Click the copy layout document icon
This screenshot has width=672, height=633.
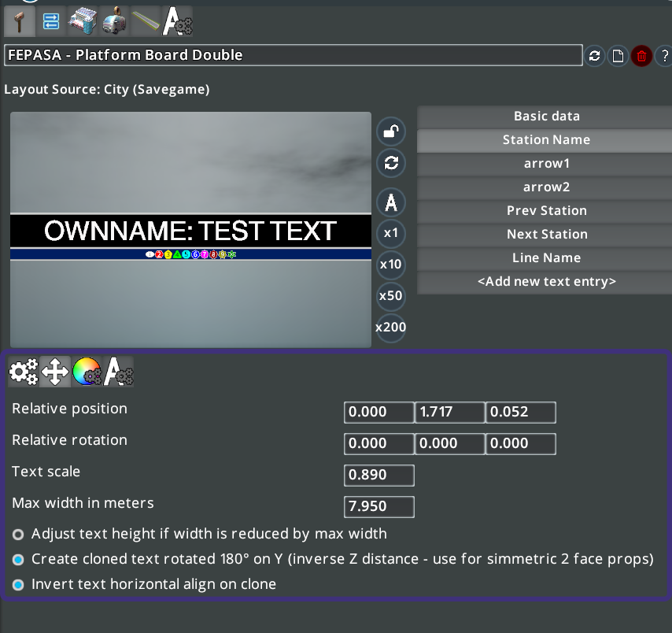[618, 56]
